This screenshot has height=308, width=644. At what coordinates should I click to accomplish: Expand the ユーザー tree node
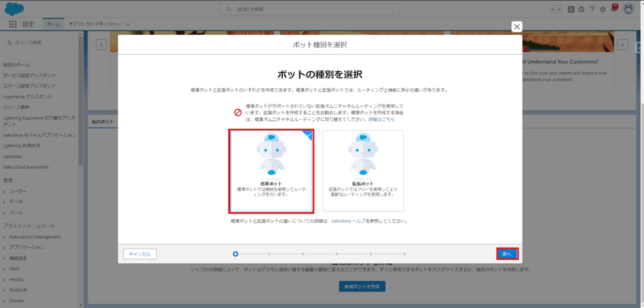pos(4,191)
